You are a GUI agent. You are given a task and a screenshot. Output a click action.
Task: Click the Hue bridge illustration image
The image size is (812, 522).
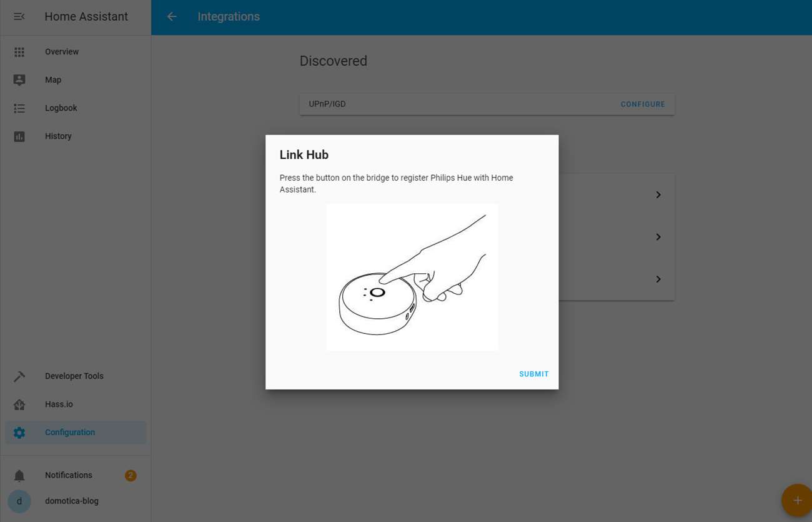point(412,277)
